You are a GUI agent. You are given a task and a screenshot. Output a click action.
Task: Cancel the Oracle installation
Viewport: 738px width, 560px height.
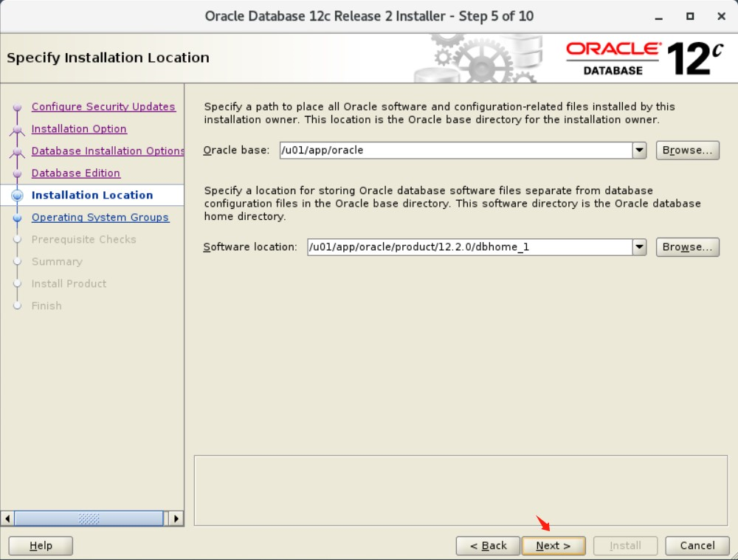(696, 545)
